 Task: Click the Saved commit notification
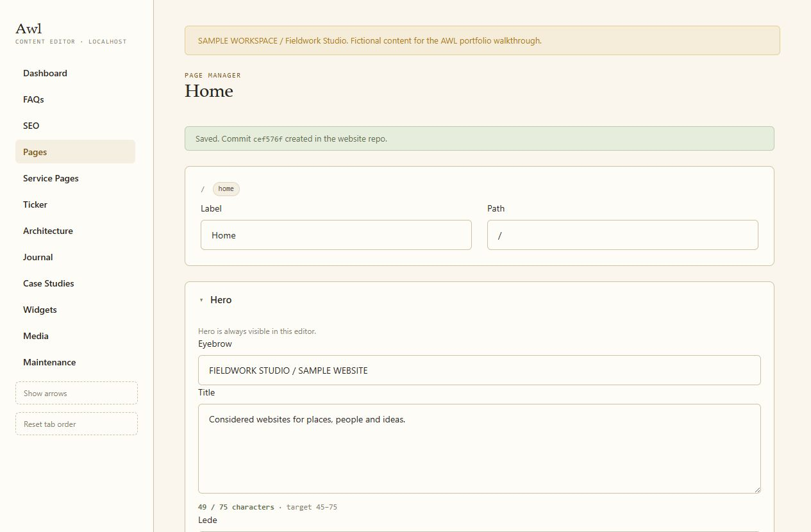[480, 138]
